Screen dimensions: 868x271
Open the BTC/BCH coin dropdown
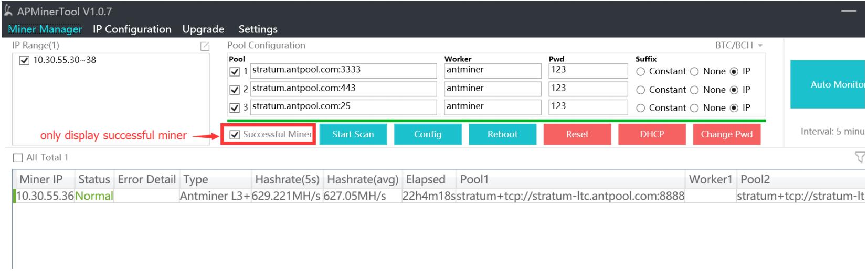pyautogui.click(x=739, y=46)
